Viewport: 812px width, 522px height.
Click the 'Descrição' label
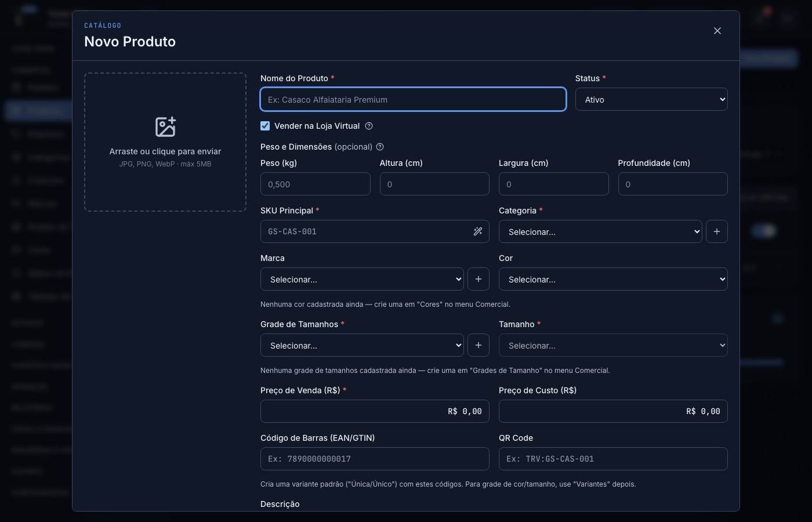coord(280,504)
